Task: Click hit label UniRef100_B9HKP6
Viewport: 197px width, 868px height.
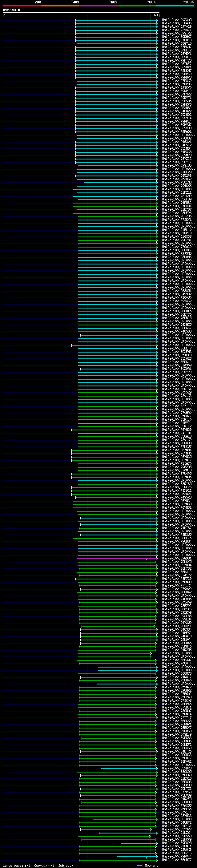Action: point(177,104)
